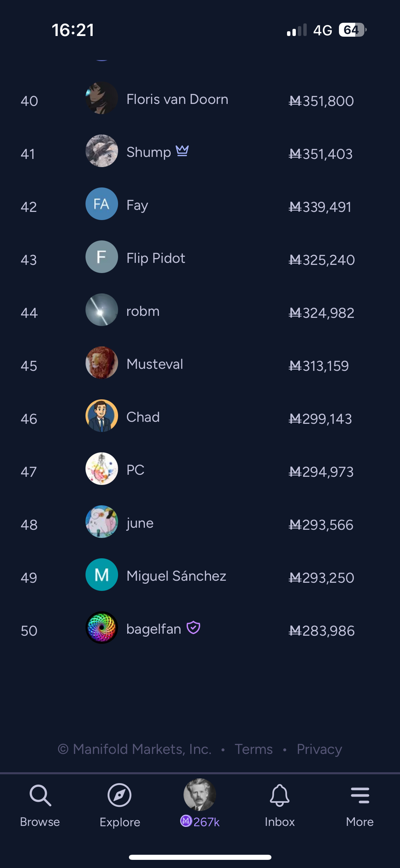Tap the crown badge next to Shump
This screenshot has width=400, height=868.
[x=182, y=151]
